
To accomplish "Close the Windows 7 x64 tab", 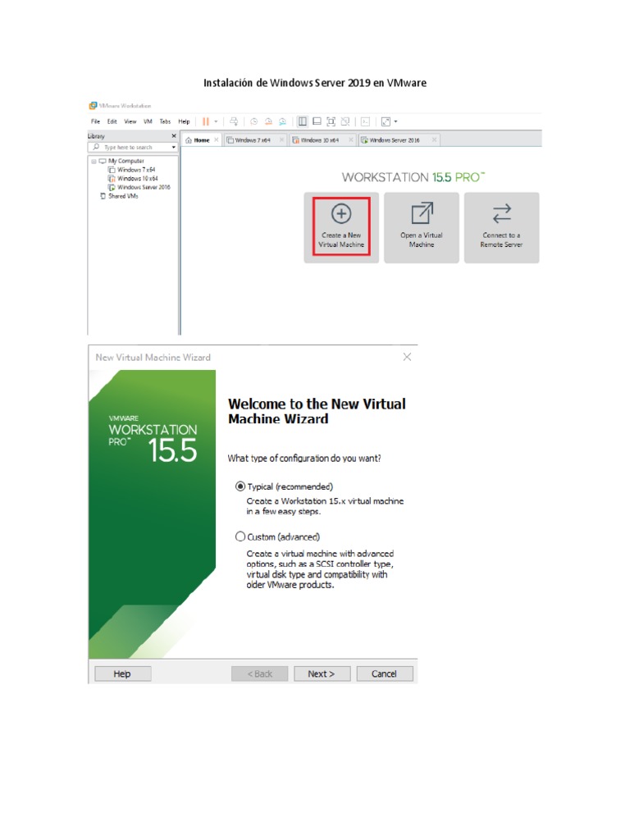I will coord(281,139).
